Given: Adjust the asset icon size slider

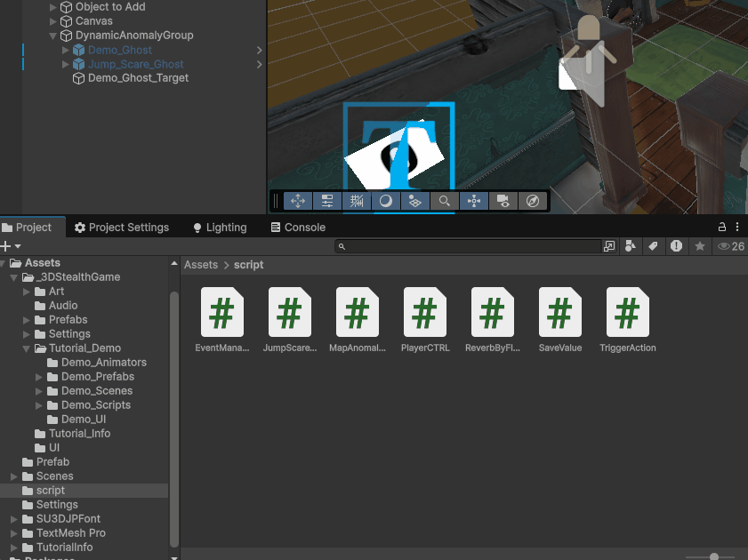Looking at the screenshot, I should (x=714, y=556).
